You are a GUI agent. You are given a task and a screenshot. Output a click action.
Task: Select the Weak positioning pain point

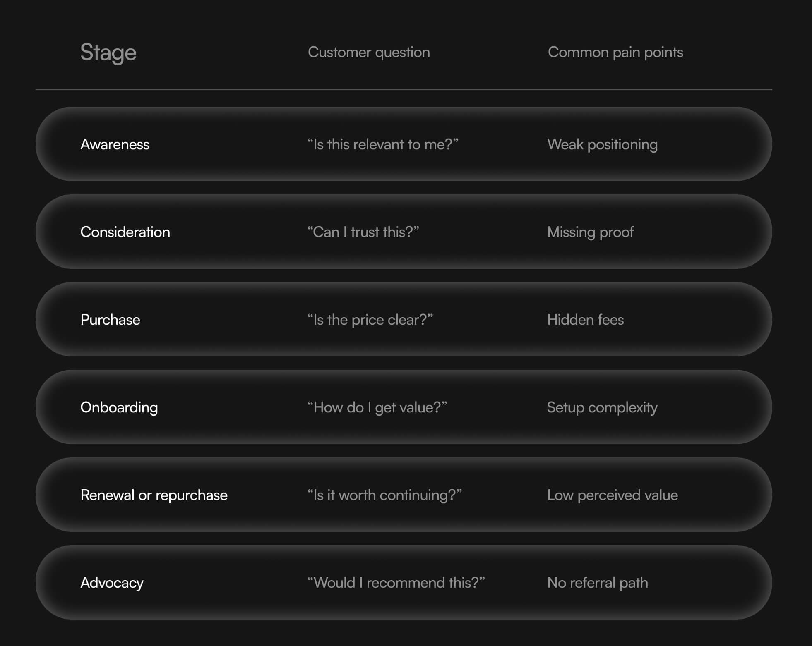602,145
